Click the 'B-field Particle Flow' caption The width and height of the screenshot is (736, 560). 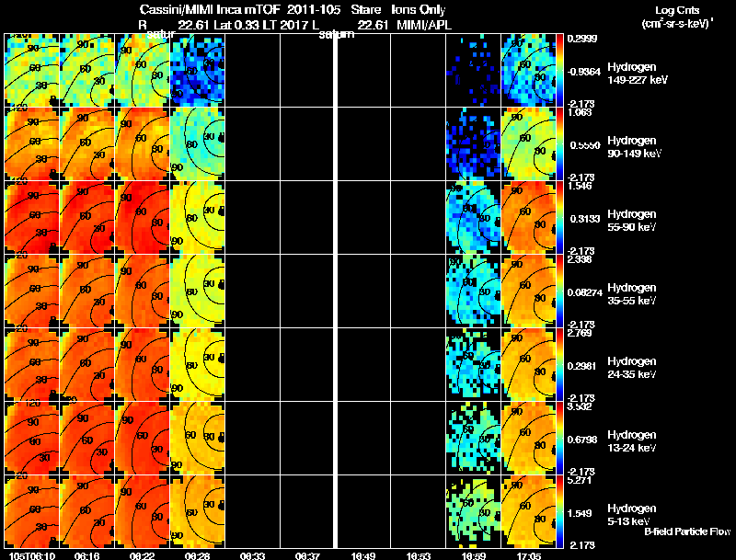pyautogui.click(x=687, y=531)
